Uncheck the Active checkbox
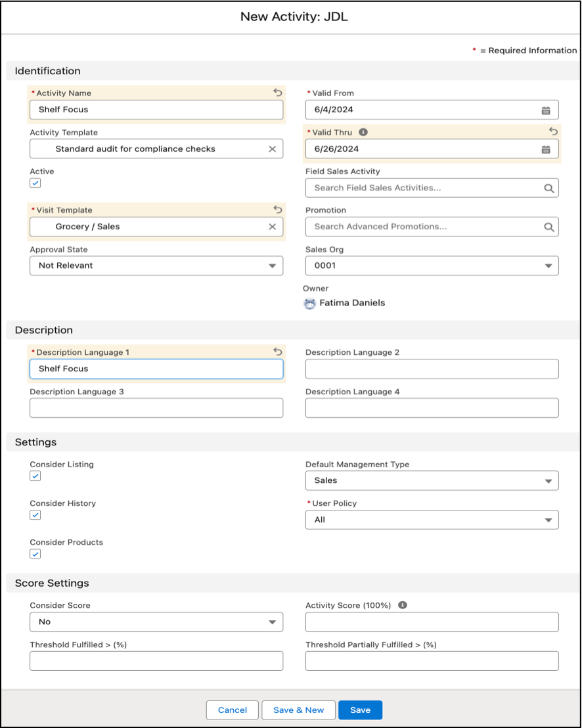Viewport: 582px width, 728px height. point(35,183)
